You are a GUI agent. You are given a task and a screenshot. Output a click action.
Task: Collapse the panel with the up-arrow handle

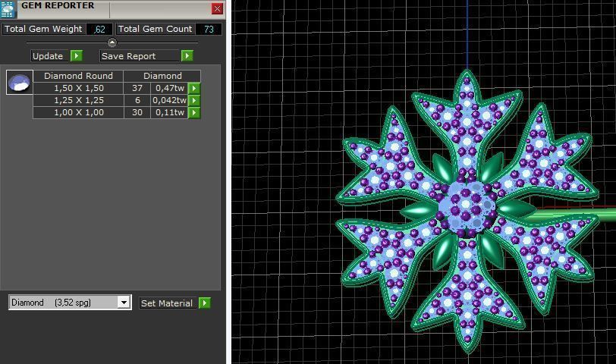click(112, 42)
